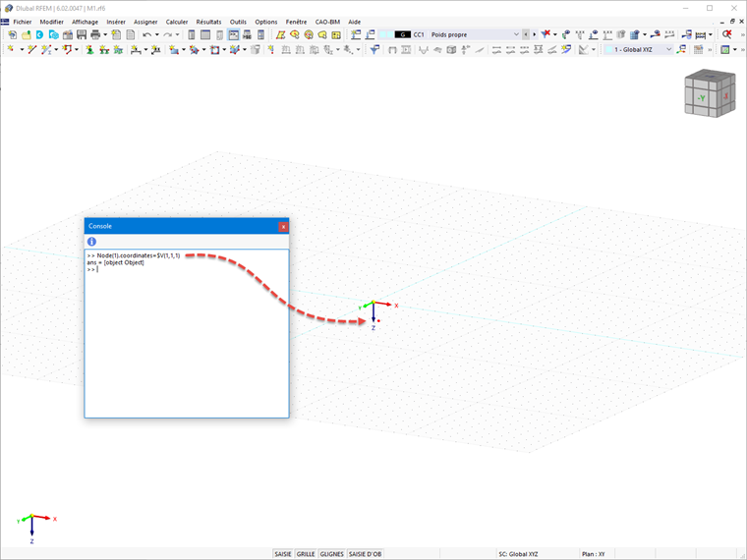Image resolution: width=747 pixels, height=560 pixels.
Task: Expand the print options dropdown arrow
Action: [x=105, y=34]
